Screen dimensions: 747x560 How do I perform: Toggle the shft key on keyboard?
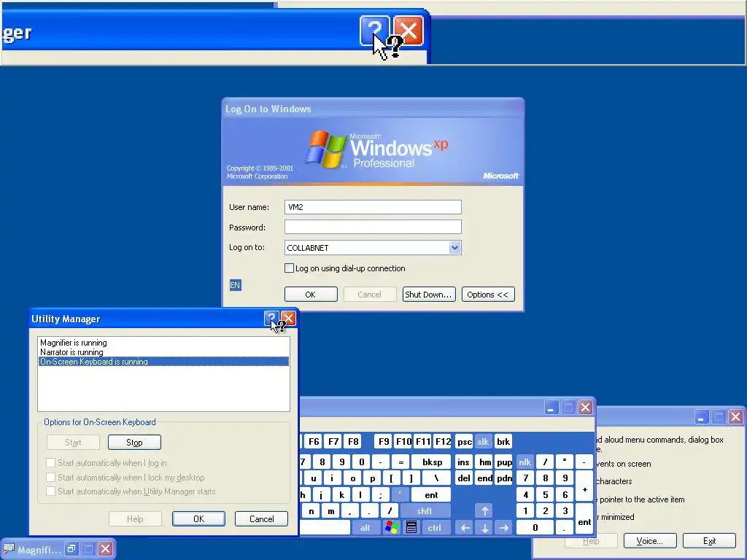(425, 511)
